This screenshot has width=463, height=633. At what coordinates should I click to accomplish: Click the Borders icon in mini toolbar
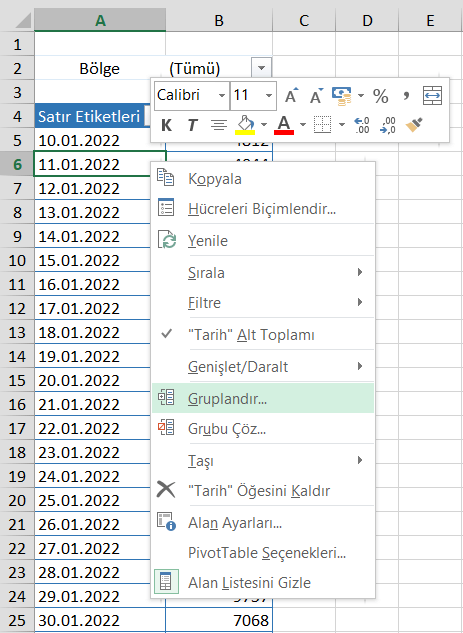322,125
